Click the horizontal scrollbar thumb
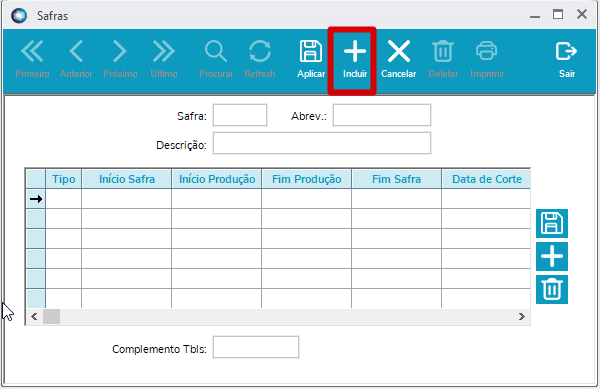Image resolution: width=600 pixels, height=389 pixels. click(51, 317)
